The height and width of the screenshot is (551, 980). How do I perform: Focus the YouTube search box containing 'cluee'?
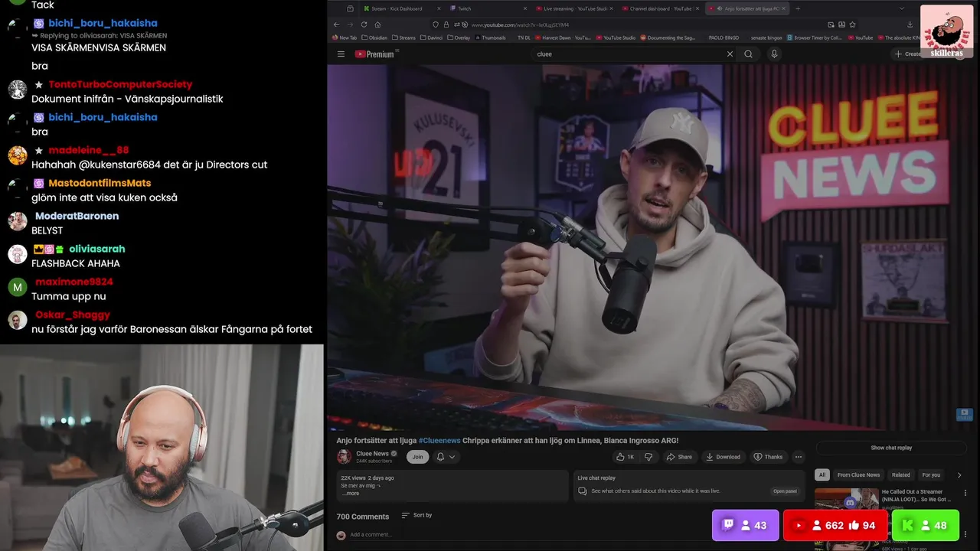click(x=628, y=54)
